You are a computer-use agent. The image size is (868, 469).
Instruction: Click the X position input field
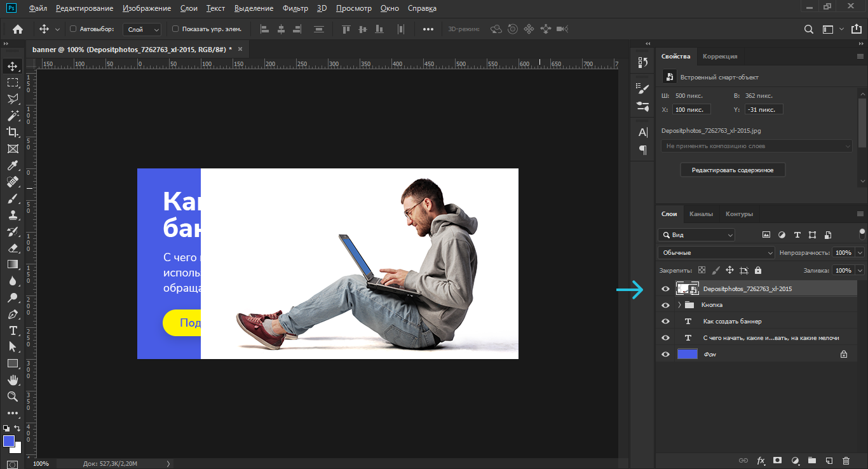tap(692, 109)
